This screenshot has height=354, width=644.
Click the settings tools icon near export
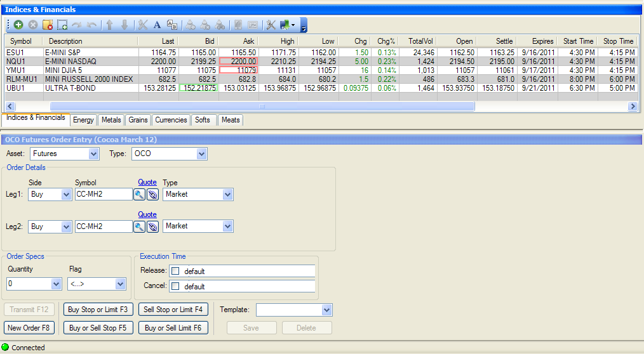(271, 25)
